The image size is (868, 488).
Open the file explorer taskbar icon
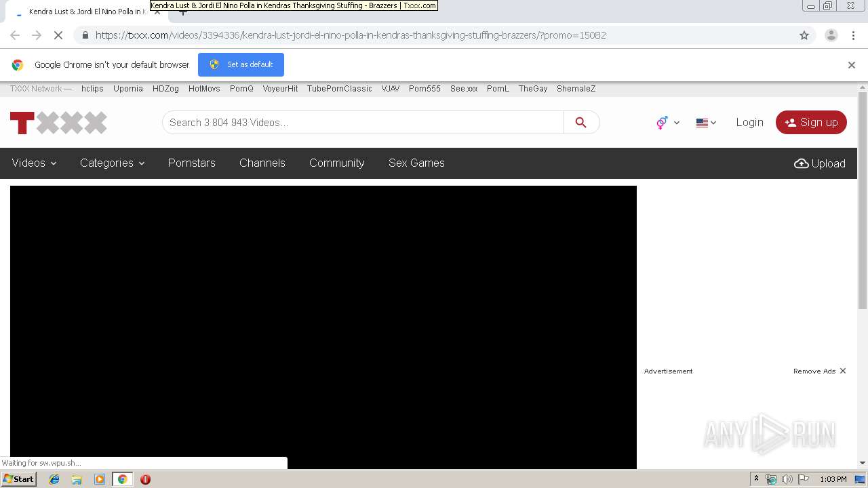pyautogui.click(x=77, y=479)
